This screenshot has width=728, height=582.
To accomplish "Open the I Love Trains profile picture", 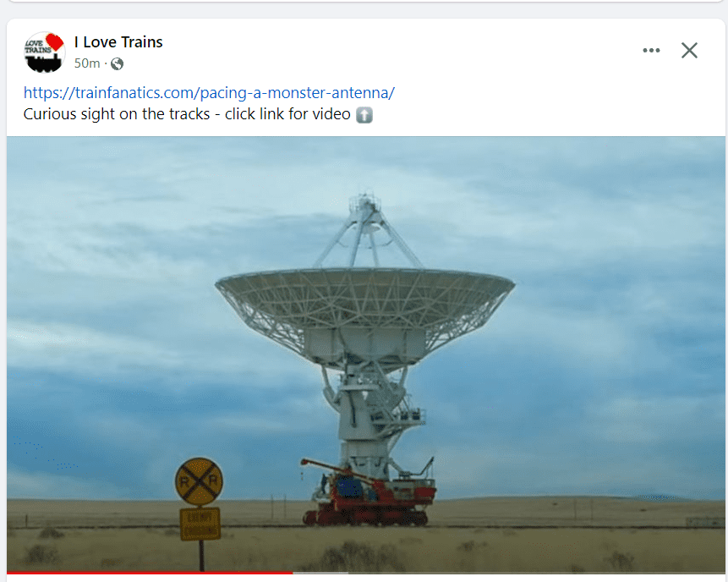I will [44, 52].
